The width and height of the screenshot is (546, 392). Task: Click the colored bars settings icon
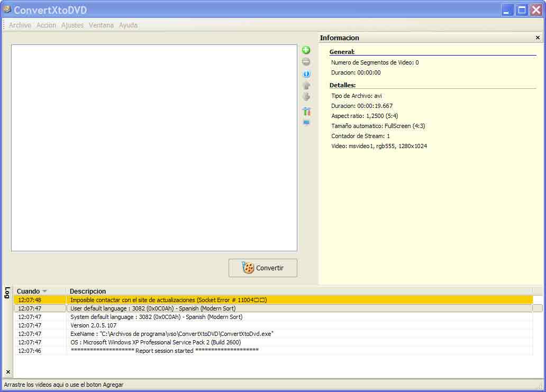(306, 112)
